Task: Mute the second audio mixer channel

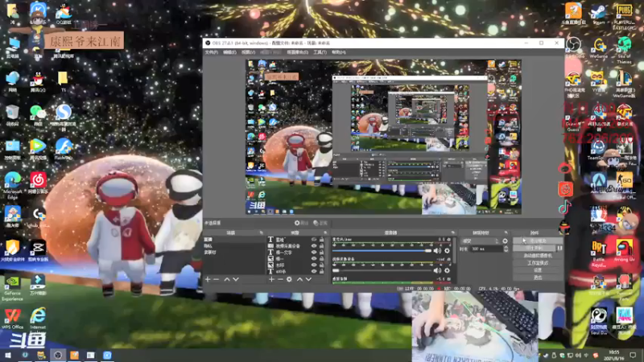Action: point(437,270)
